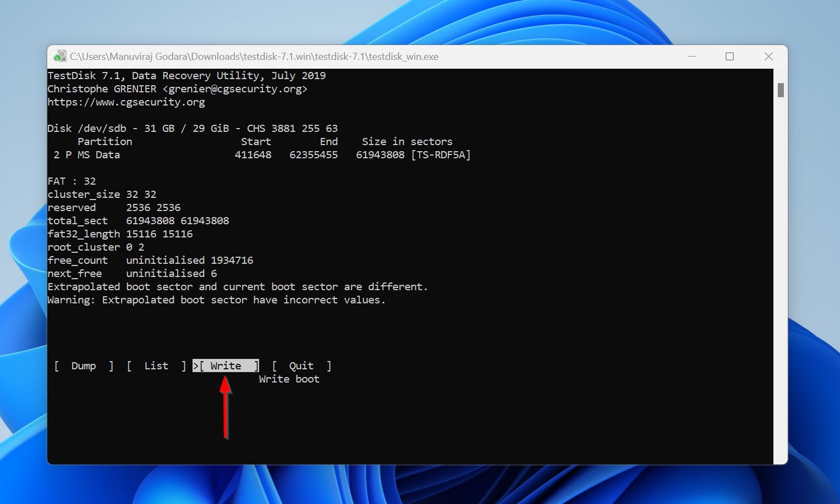This screenshot has height=504, width=840.
Task: Click the 'free_count uninitialised 1934716' line
Action: (150, 261)
